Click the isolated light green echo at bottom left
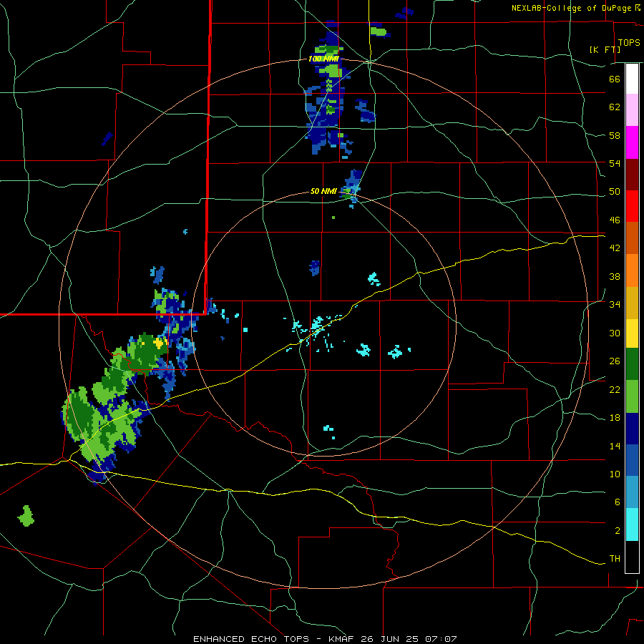The width and height of the screenshot is (644, 644). [26, 516]
